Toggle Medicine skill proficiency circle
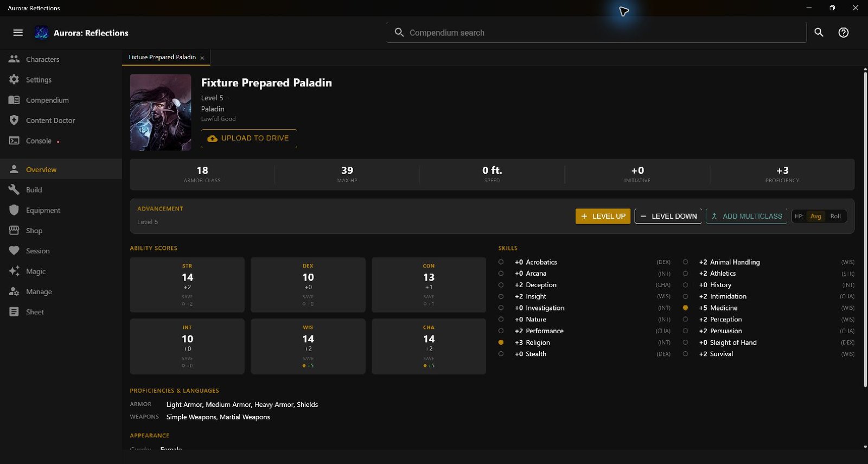Image resolution: width=868 pixels, height=464 pixels. pyautogui.click(x=685, y=308)
